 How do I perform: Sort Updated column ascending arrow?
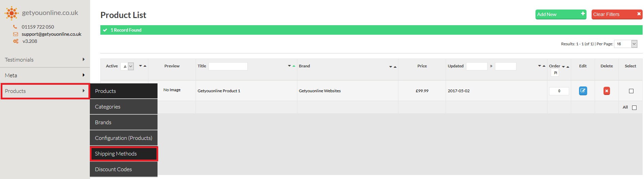[x=544, y=66]
